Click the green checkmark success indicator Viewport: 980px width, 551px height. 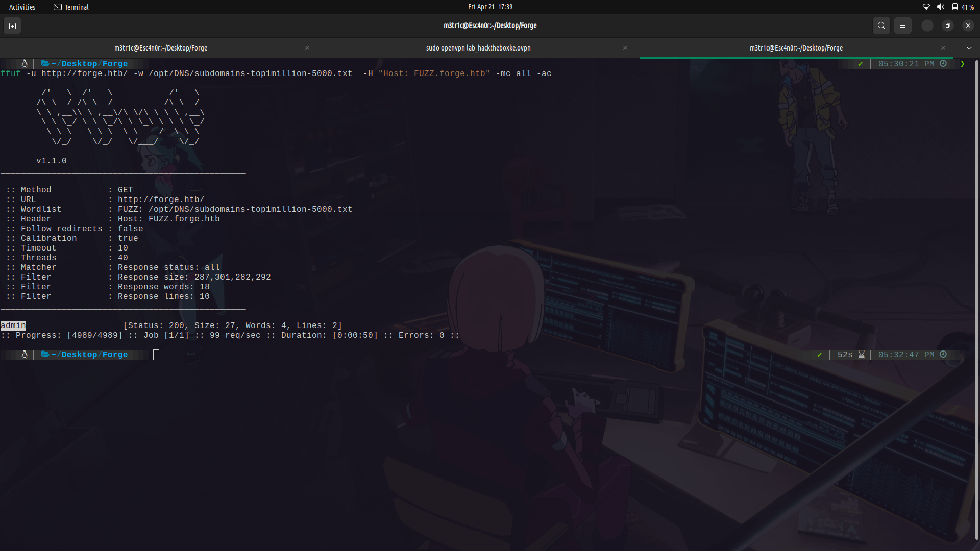[x=861, y=64]
